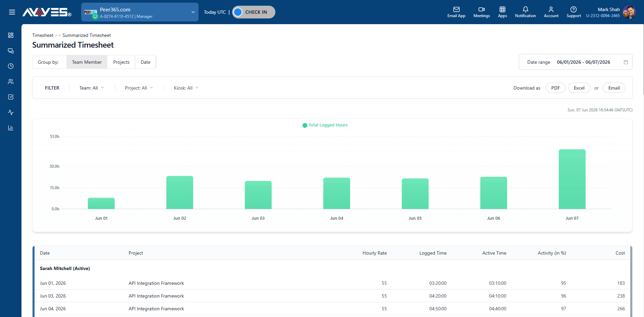Open the bar chart reports icon in sidebar
The image size is (644, 317).
(11, 128)
